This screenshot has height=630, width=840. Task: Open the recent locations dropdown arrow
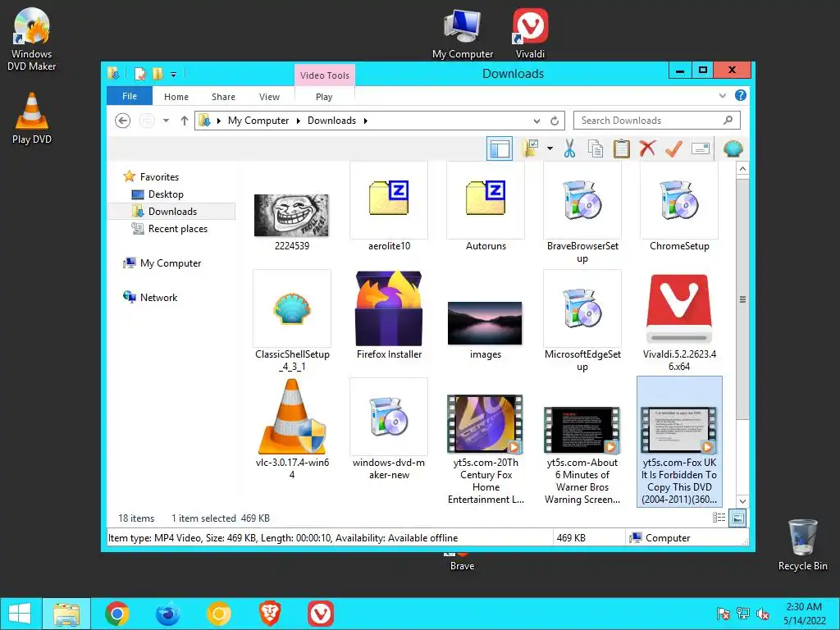pyautogui.click(x=166, y=121)
